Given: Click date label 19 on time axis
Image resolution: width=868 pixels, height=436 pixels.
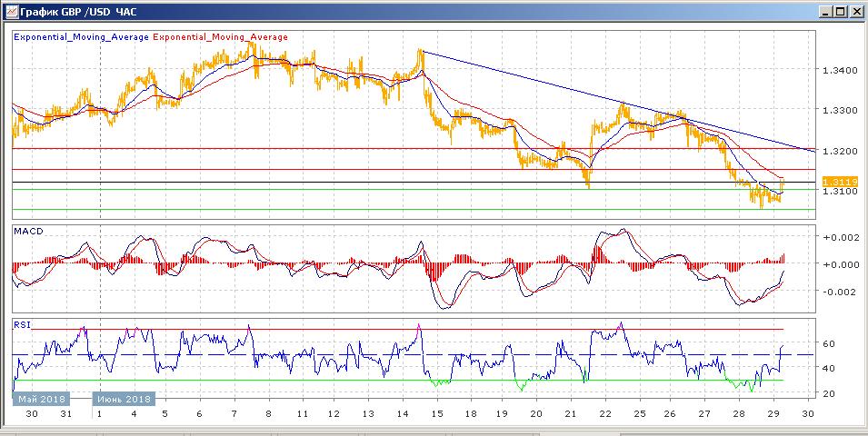Looking at the screenshot, I should (x=503, y=414).
